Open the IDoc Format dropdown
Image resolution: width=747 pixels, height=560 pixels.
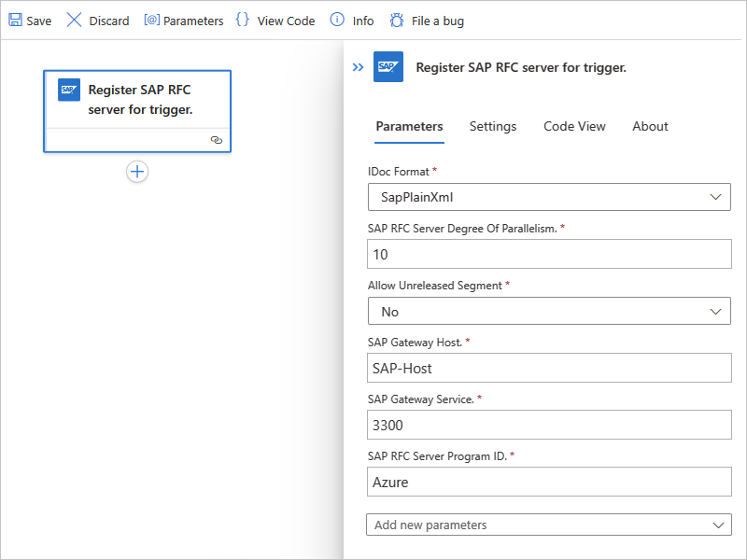549,197
